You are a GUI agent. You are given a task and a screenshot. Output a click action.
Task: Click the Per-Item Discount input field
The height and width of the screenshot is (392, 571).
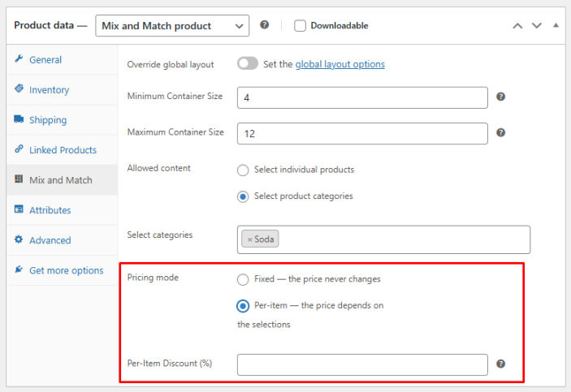click(x=362, y=364)
